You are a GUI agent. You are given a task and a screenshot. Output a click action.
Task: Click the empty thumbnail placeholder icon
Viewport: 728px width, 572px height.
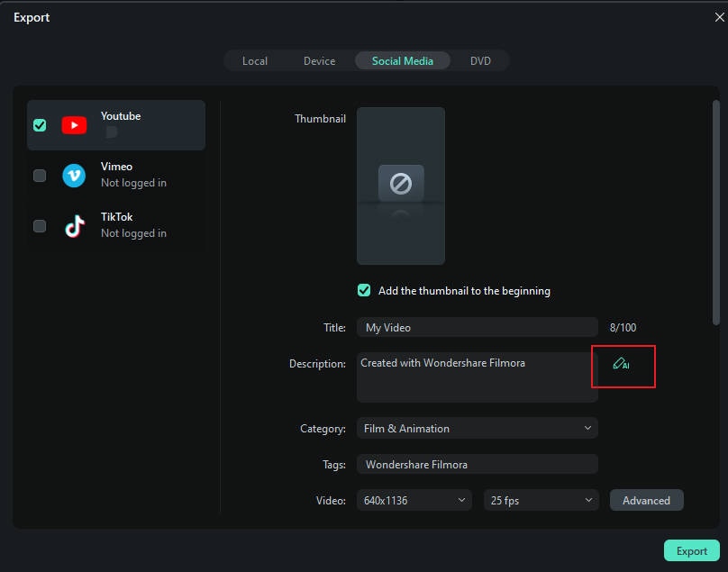click(401, 184)
